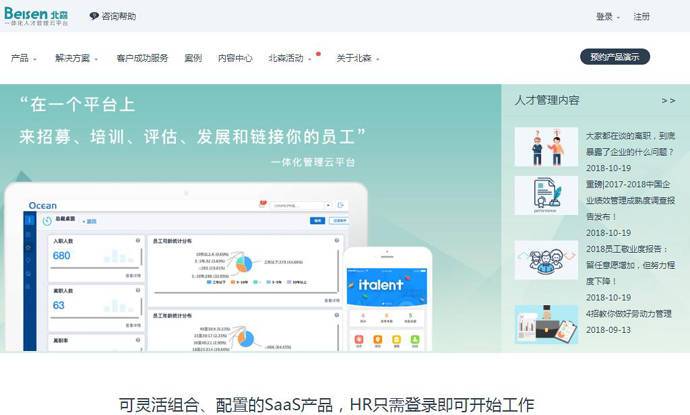Viewport: 690px width, 415px height.
Task: Open article 大家都在谈的离职 link
Action: coord(629,143)
